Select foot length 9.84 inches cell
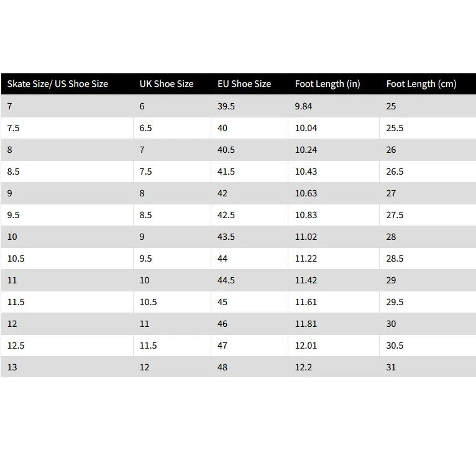Screen dimensions: 476x476 [x=303, y=106]
